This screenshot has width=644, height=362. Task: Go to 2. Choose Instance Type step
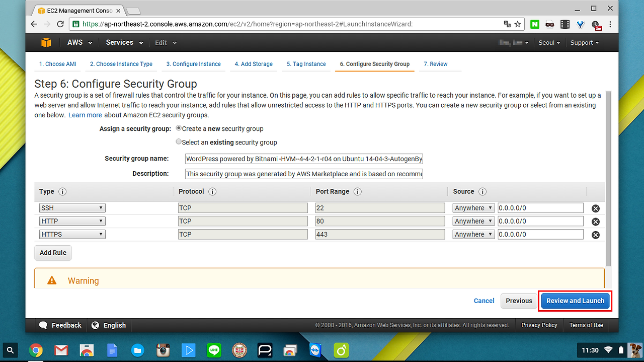pos(121,64)
